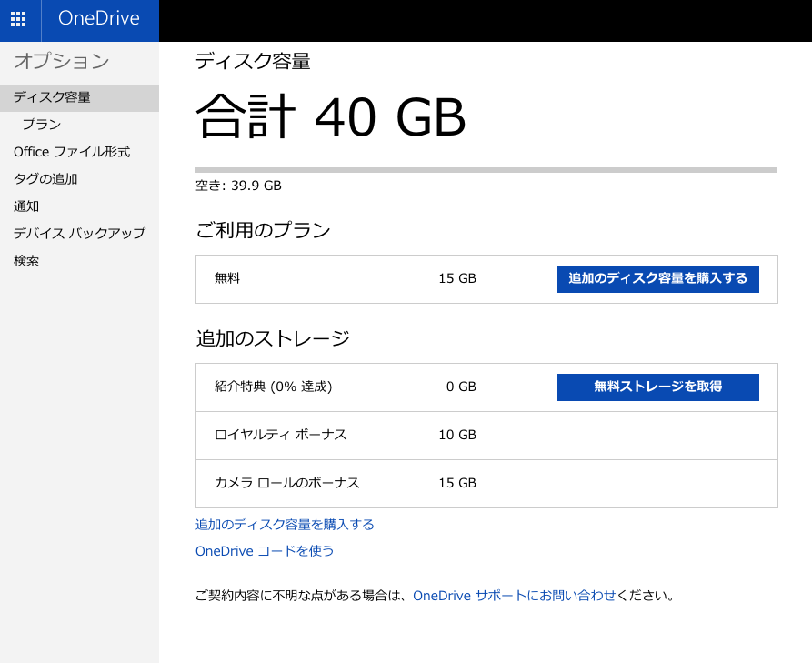
Task: Click the storage usage progress bar
Action: pos(486,170)
